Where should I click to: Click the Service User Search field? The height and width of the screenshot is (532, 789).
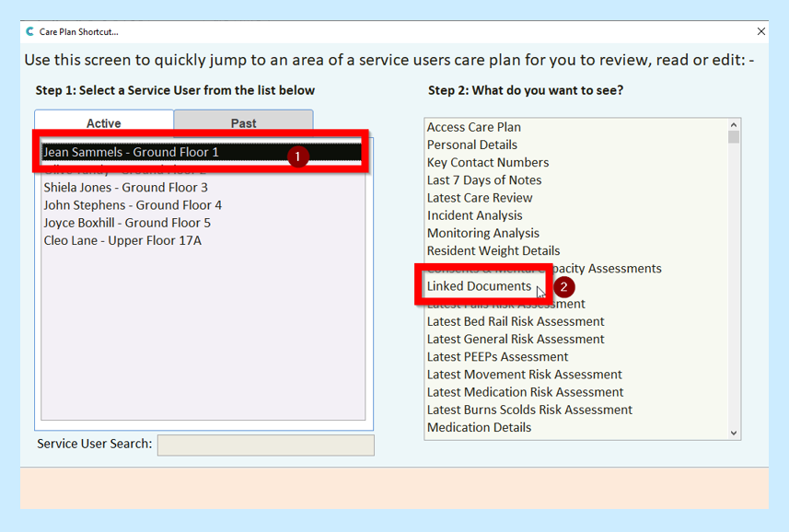tap(266, 445)
